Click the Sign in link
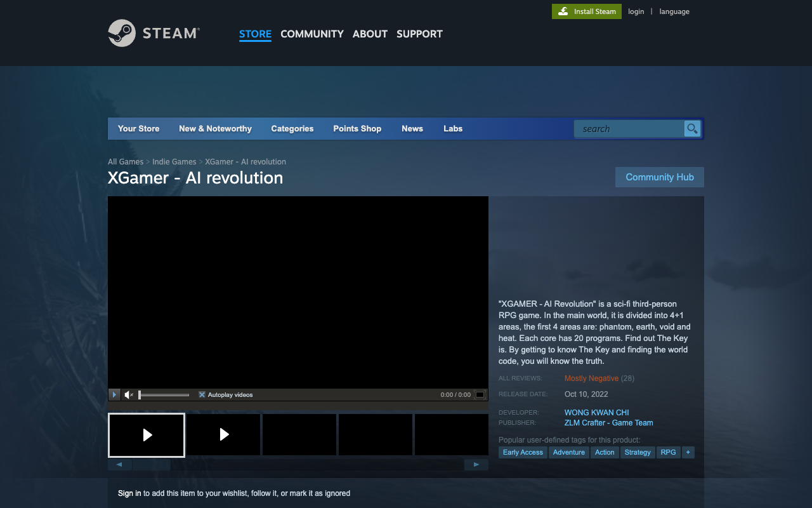 pyautogui.click(x=129, y=493)
